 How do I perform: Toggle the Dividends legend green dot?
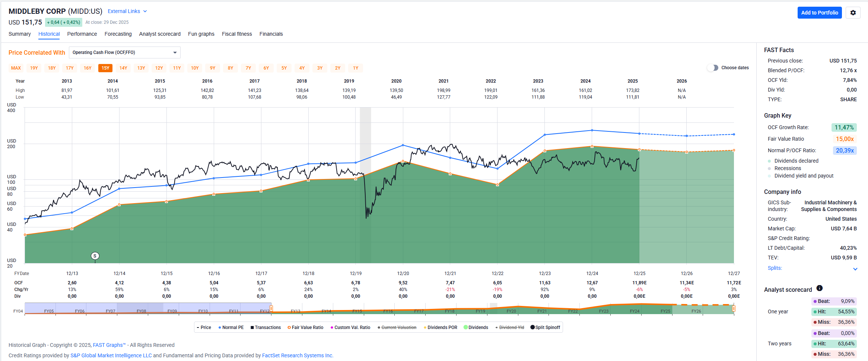[465, 328]
